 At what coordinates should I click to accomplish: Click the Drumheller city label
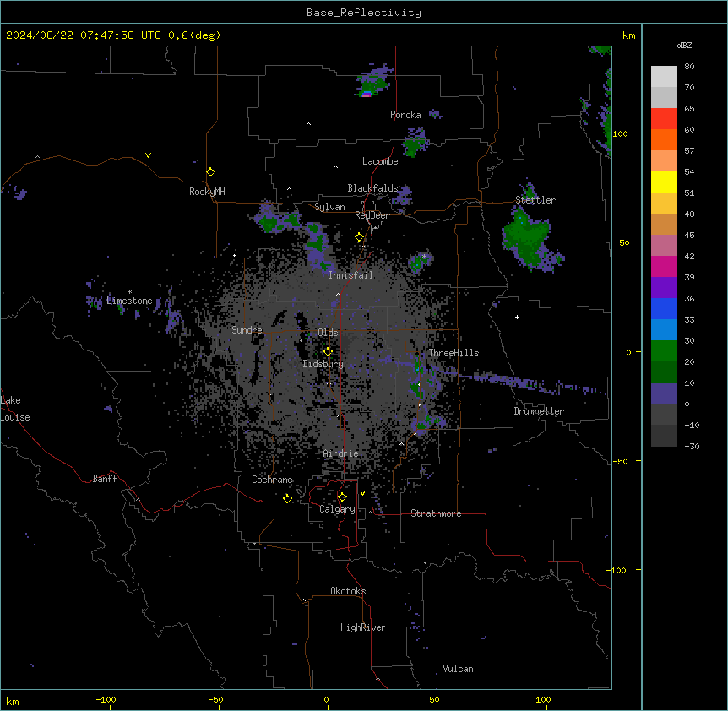[539, 411]
